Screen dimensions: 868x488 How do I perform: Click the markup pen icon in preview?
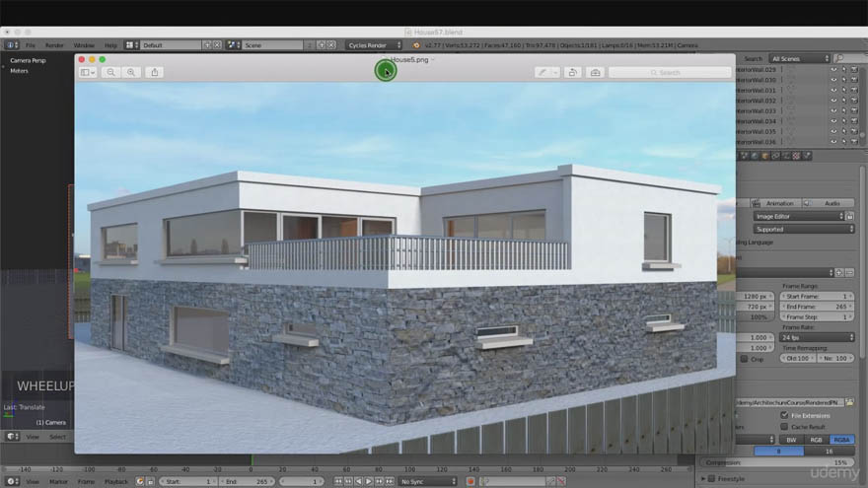point(542,73)
